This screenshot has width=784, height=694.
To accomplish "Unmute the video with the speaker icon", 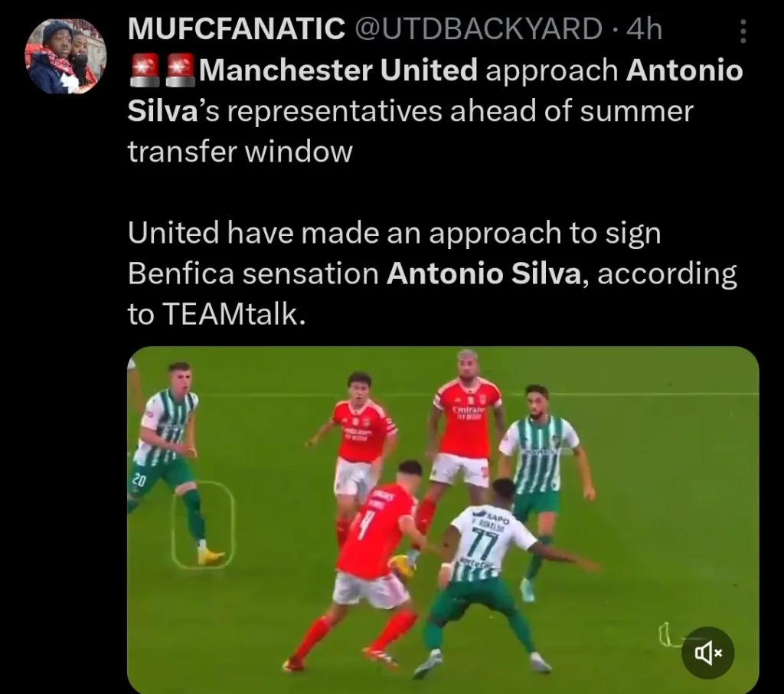I will pyautogui.click(x=708, y=653).
